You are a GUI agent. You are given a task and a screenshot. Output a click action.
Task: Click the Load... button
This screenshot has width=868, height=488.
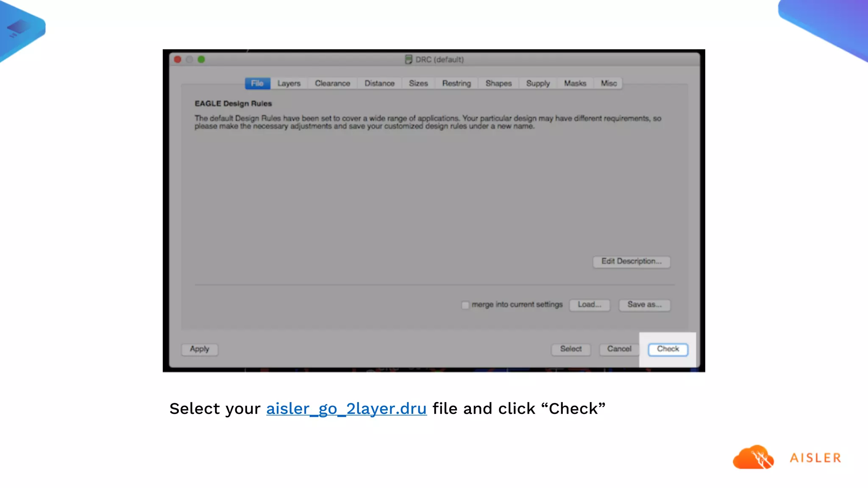pyautogui.click(x=590, y=305)
